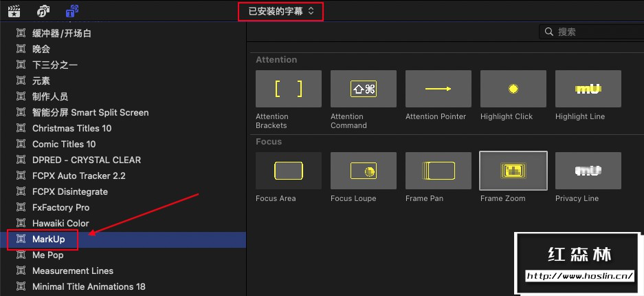644x296 pixels.
Task: Click the title icon beside FCPX Auto Tracker 2.2
Action: point(21,176)
